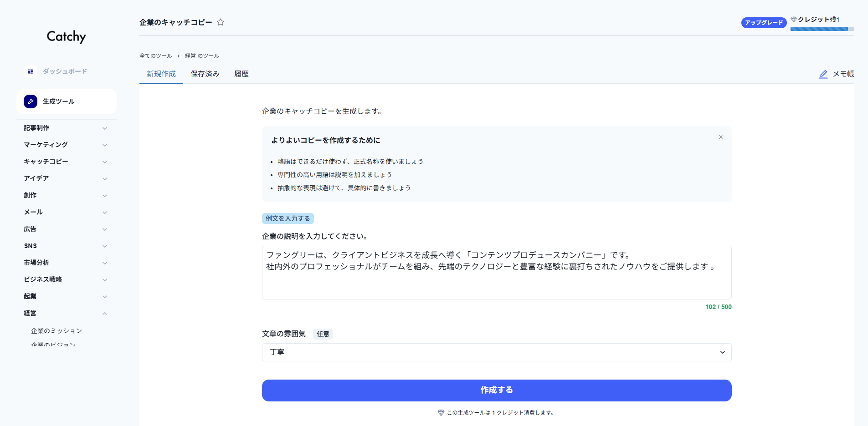Click the 企業のキャッチコピー page title
The width and height of the screenshot is (868, 426).
(x=176, y=22)
